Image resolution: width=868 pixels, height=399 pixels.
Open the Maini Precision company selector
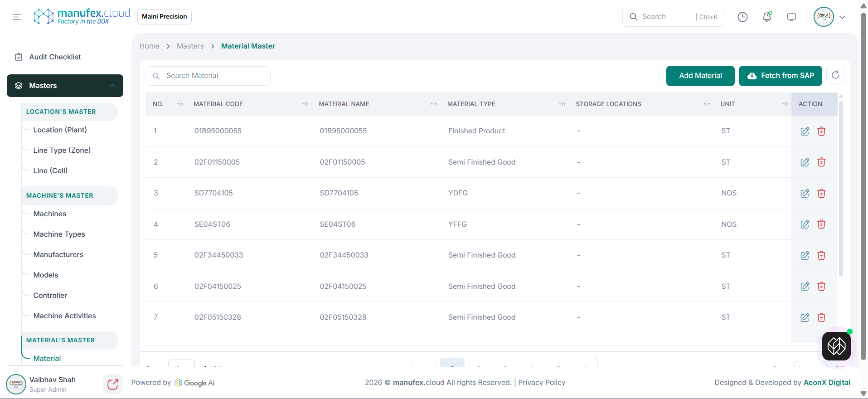point(164,17)
